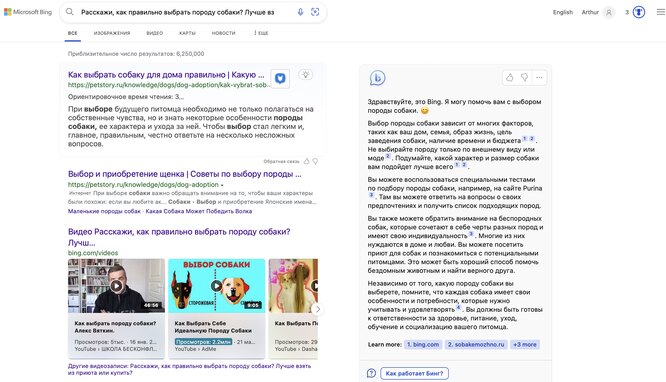This screenshot has height=382, width=666.
Task: Open Другие видеозаписи link
Action: [189, 369]
